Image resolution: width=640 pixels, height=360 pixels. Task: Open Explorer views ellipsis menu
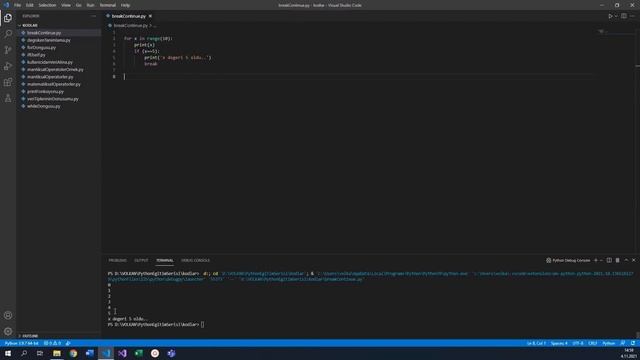[x=94, y=16]
